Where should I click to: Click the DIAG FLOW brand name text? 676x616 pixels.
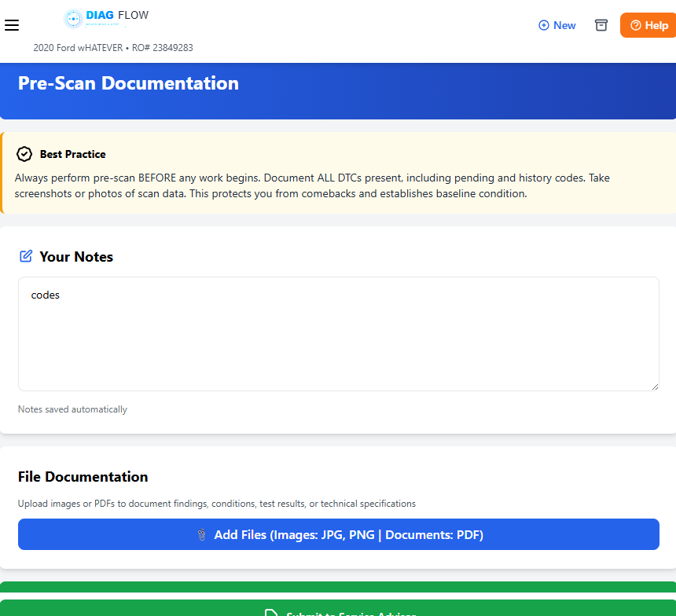tap(117, 15)
